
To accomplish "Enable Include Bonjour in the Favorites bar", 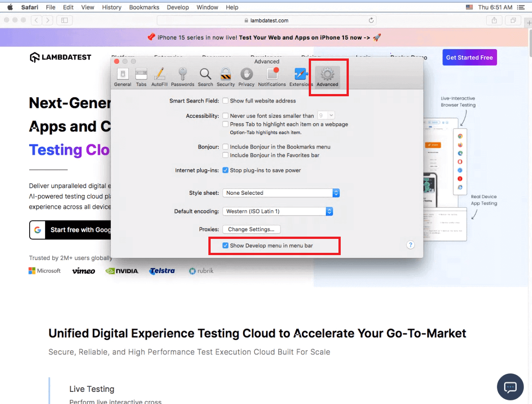I will [x=225, y=155].
